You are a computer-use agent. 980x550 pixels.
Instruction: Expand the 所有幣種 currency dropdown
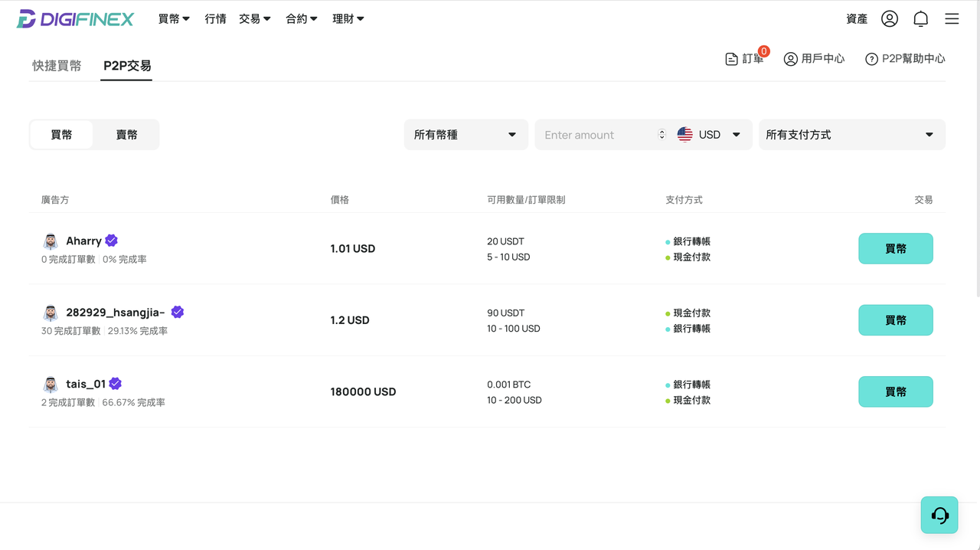pyautogui.click(x=465, y=135)
